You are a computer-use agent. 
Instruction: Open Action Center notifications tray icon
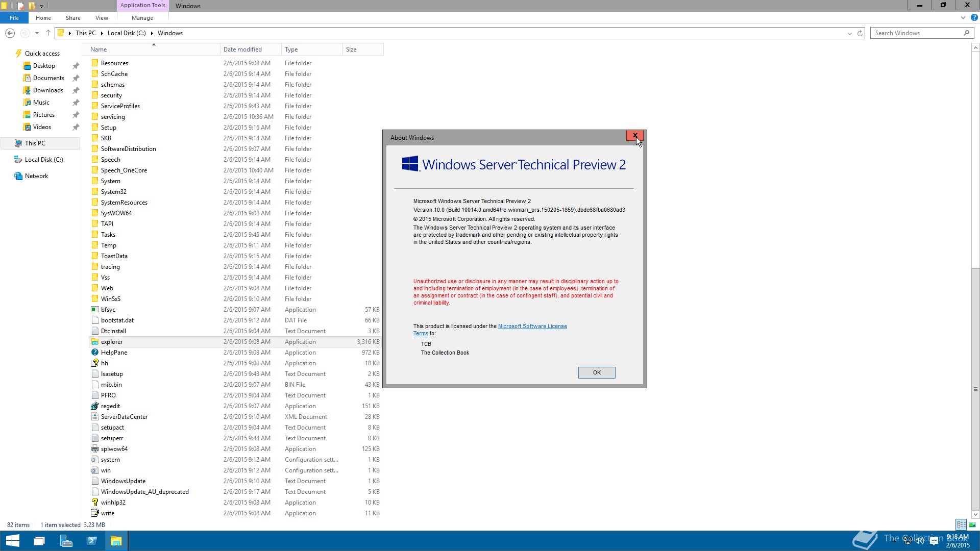[934, 541]
